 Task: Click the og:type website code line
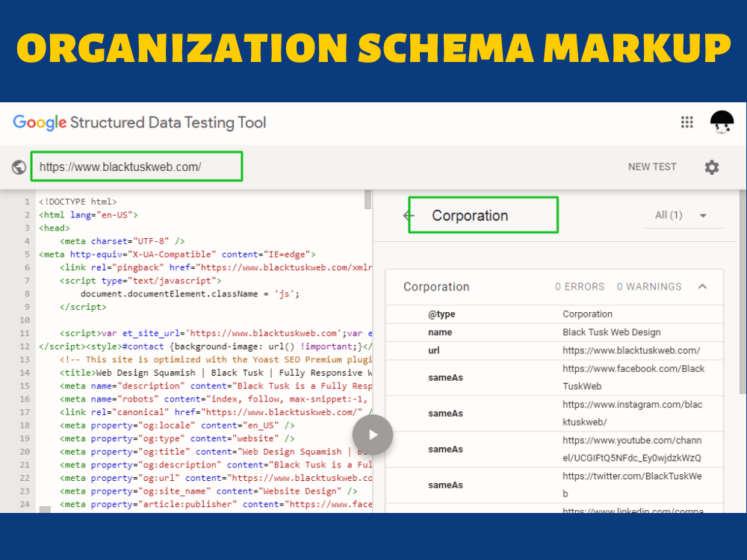[x=177, y=438]
